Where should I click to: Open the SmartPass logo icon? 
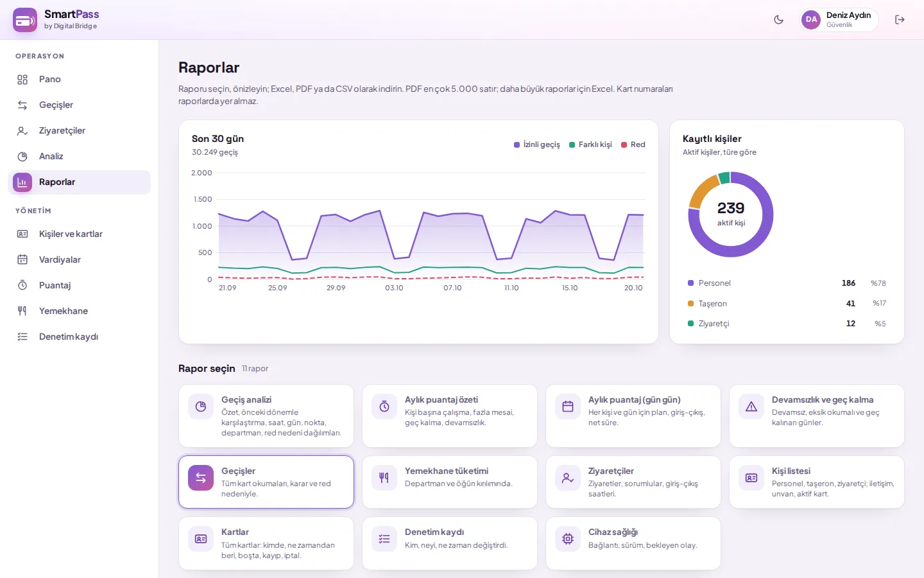click(25, 20)
